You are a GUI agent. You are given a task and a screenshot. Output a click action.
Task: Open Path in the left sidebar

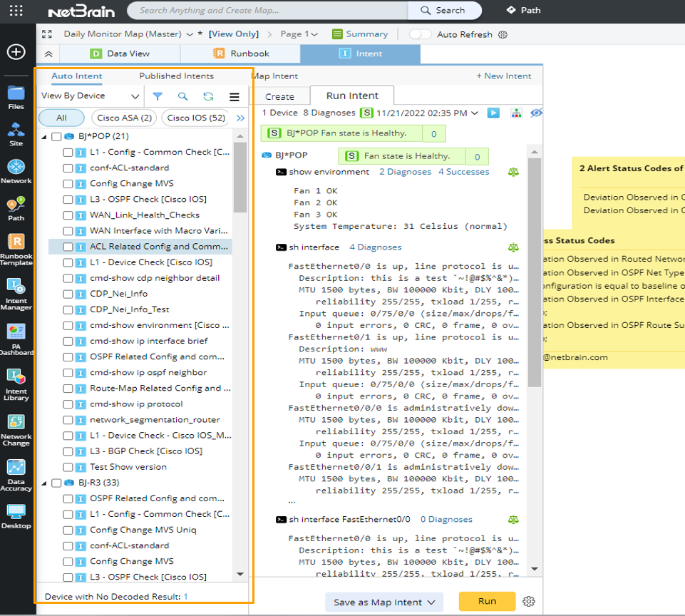click(x=16, y=209)
